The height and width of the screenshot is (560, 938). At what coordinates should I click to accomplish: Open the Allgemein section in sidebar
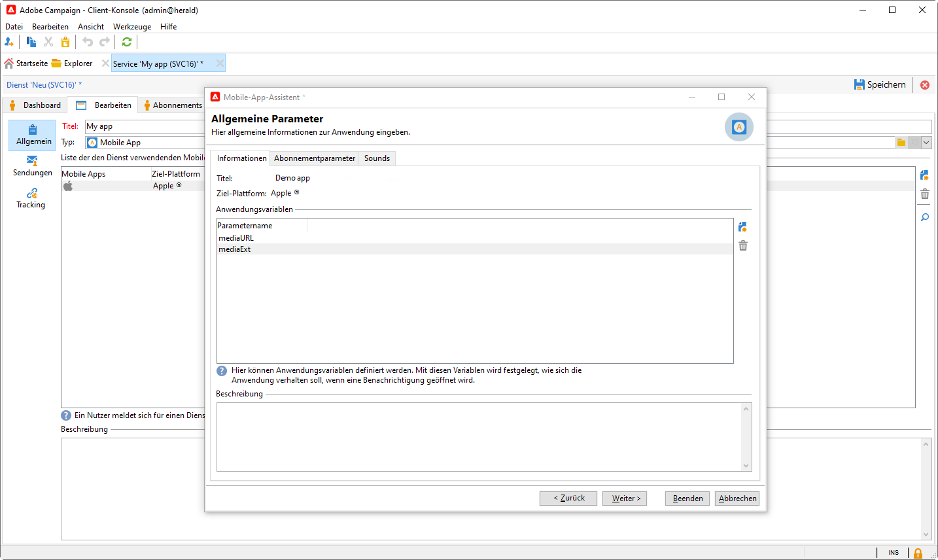tap(32, 135)
